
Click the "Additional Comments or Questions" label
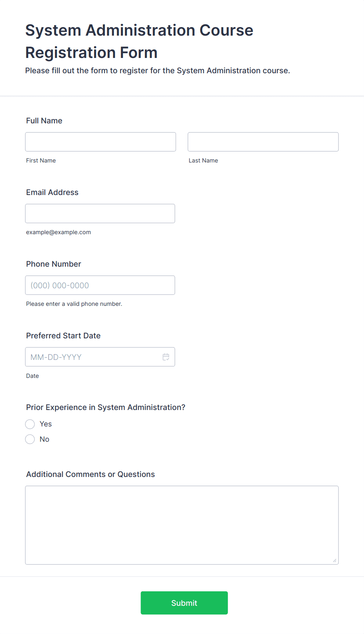[x=90, y=474]
